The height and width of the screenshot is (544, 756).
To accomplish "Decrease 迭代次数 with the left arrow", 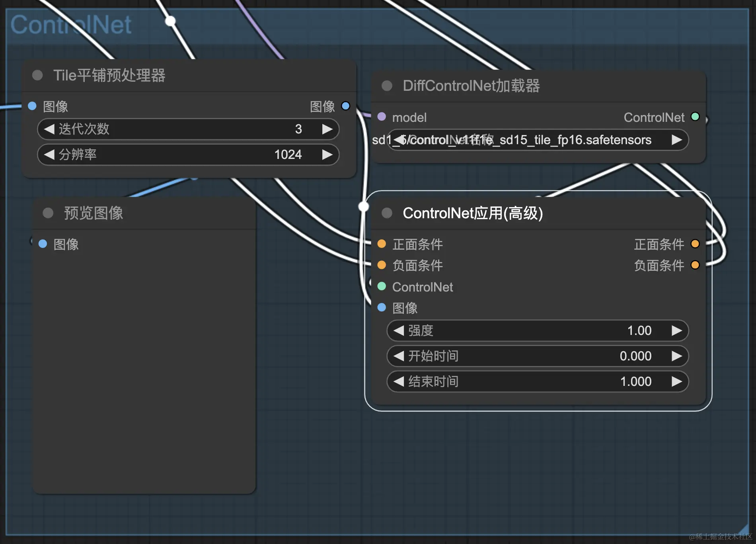I will (x=49, y=129).
